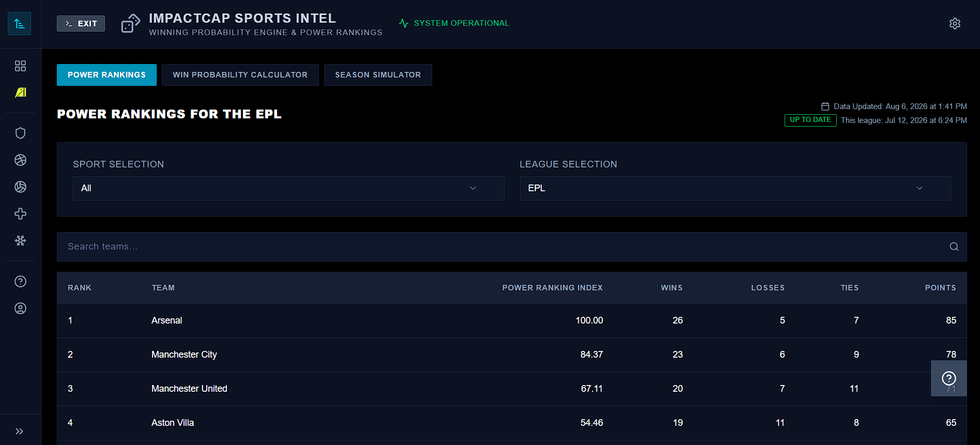Select the Arsenal team row

[x=512, y=320]
